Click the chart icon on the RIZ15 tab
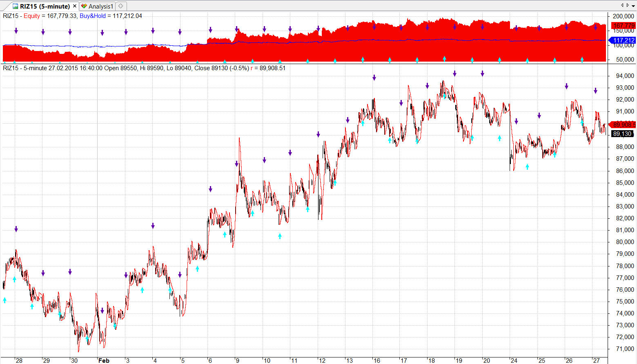Image resolution: width=637 pixels, height=364 pixels. pyautogui.click(x=16, y=6)
